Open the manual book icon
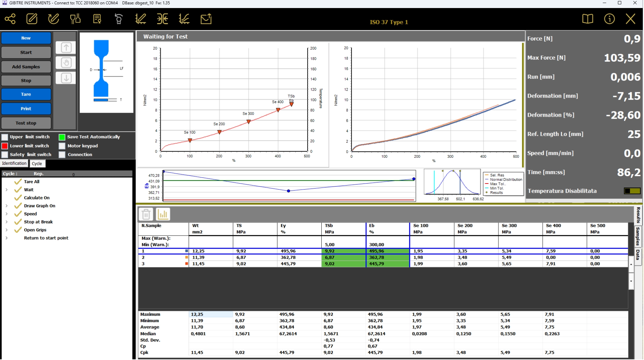This screenshot has height=360, width=644. tap(587, 19)
